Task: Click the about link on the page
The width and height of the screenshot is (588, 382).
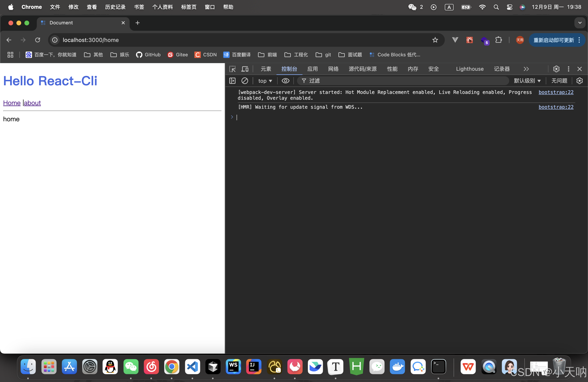Action: point(32,103)
